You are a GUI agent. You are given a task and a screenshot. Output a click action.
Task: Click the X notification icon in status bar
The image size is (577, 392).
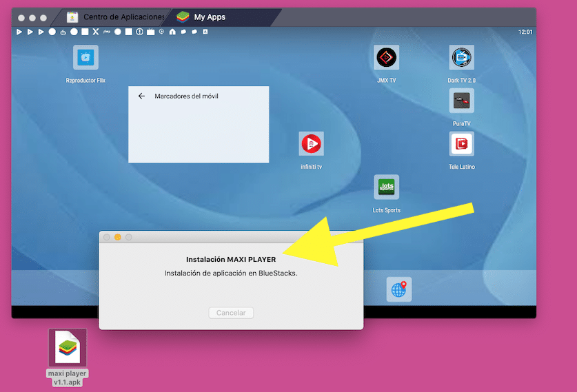point(96,32)
